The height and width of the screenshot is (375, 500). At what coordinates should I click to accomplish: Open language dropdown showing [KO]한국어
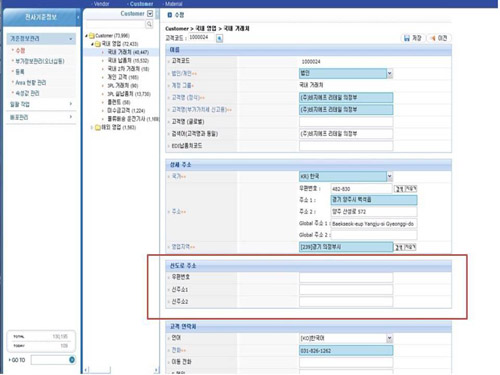[x=390, y=338]
